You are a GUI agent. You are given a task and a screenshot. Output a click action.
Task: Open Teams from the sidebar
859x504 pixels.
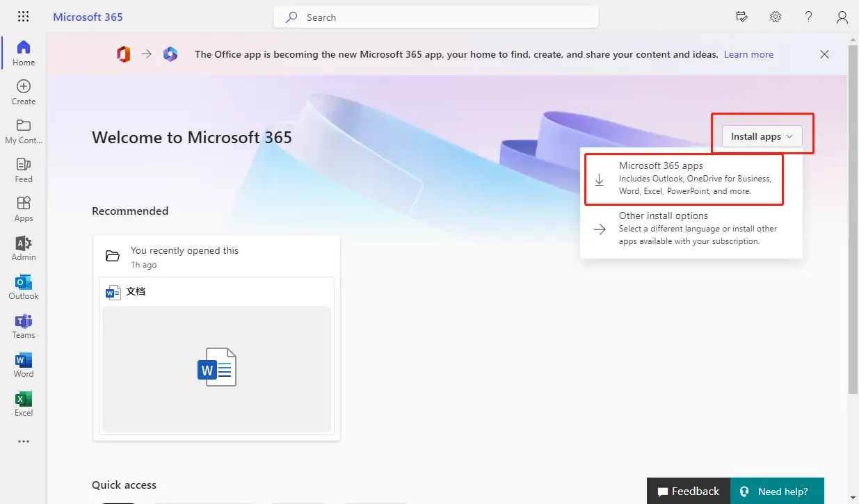(23, 325)
